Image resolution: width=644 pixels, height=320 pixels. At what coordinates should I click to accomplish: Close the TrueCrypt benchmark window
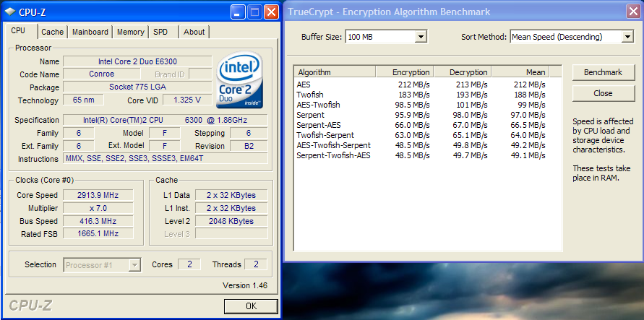tap(633, 12)
